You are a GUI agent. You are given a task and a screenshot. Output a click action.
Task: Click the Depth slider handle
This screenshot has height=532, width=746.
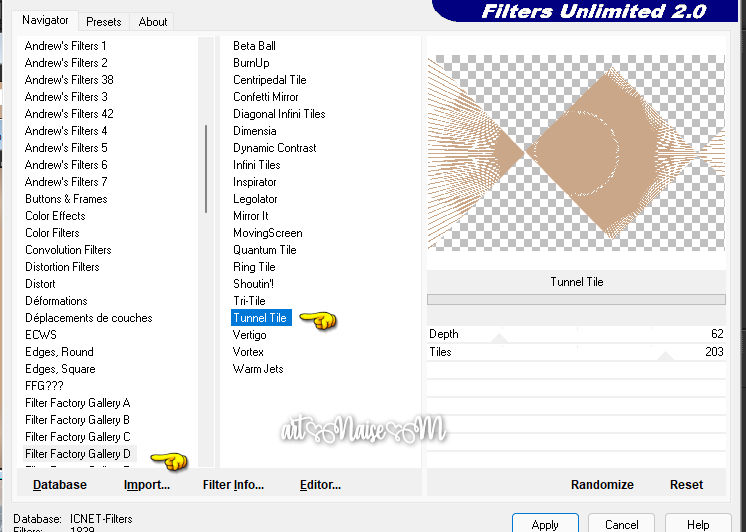tap(500, 338)
